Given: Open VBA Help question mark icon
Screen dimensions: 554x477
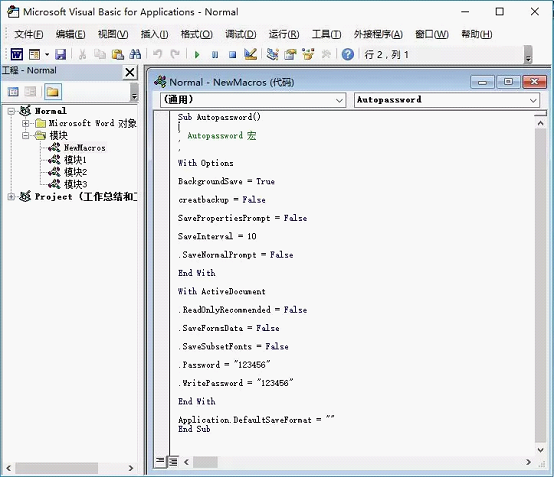Looking at the screenshot, I should (348, 54).
